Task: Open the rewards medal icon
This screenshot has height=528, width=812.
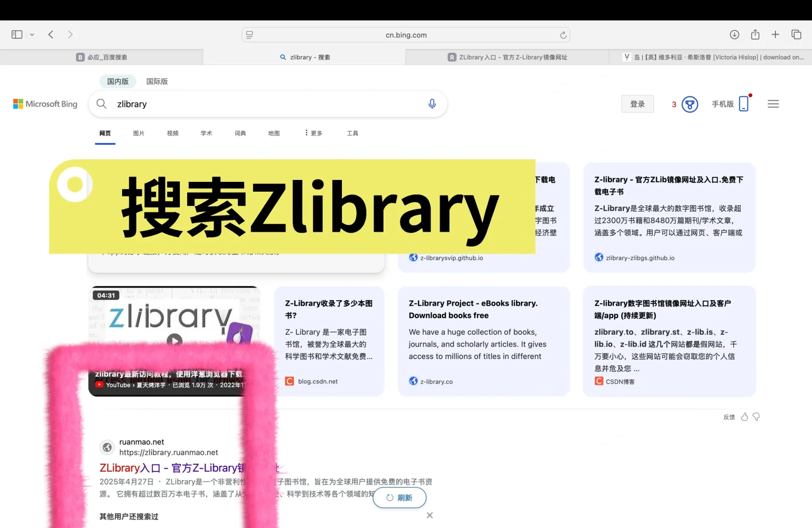Action: [690, 104]
